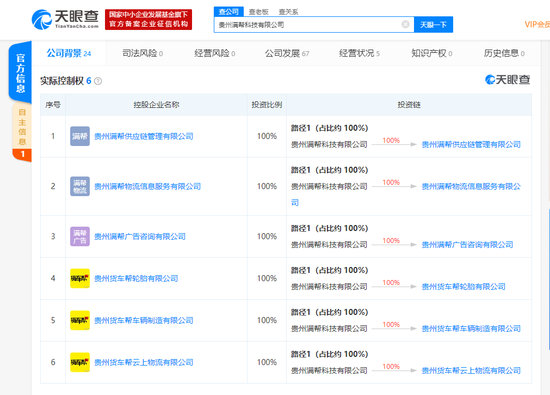The image size is (550, 395).
Task: Click the 投资链 column header
Action: point(409,105)
